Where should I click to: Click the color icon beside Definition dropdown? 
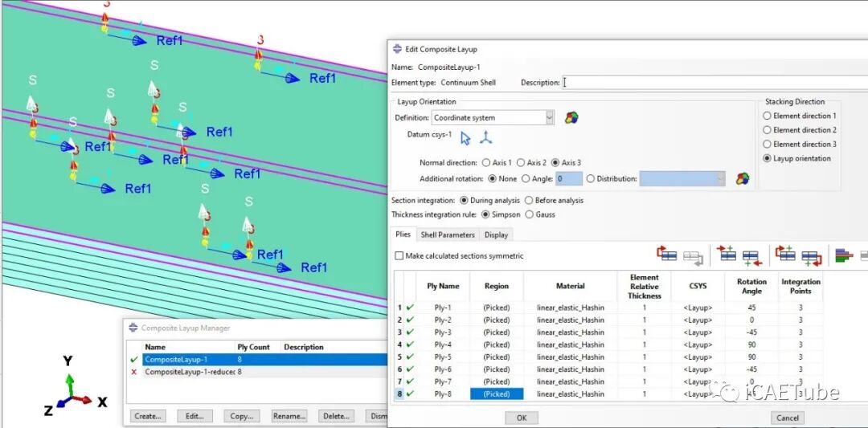click(571, 118)
